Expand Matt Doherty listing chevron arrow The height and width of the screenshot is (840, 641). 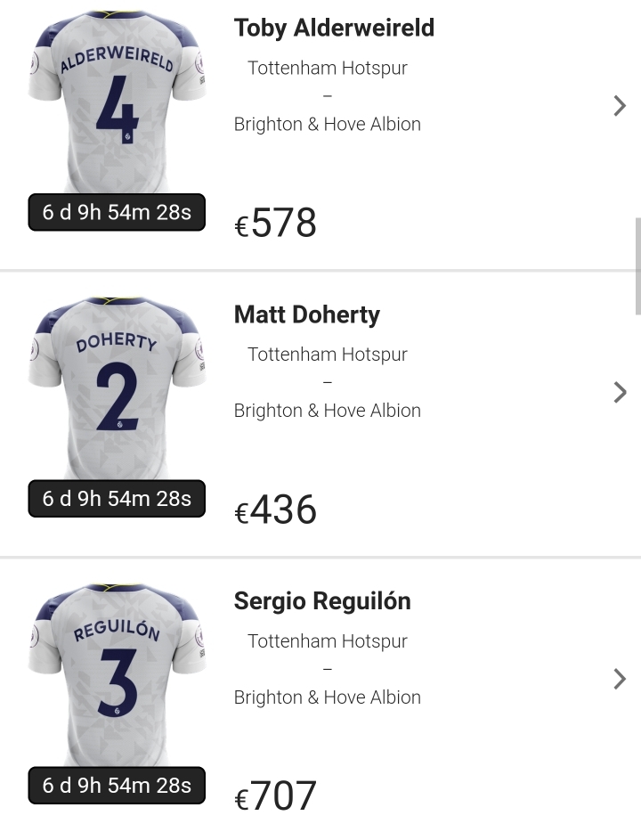(621, 392)
